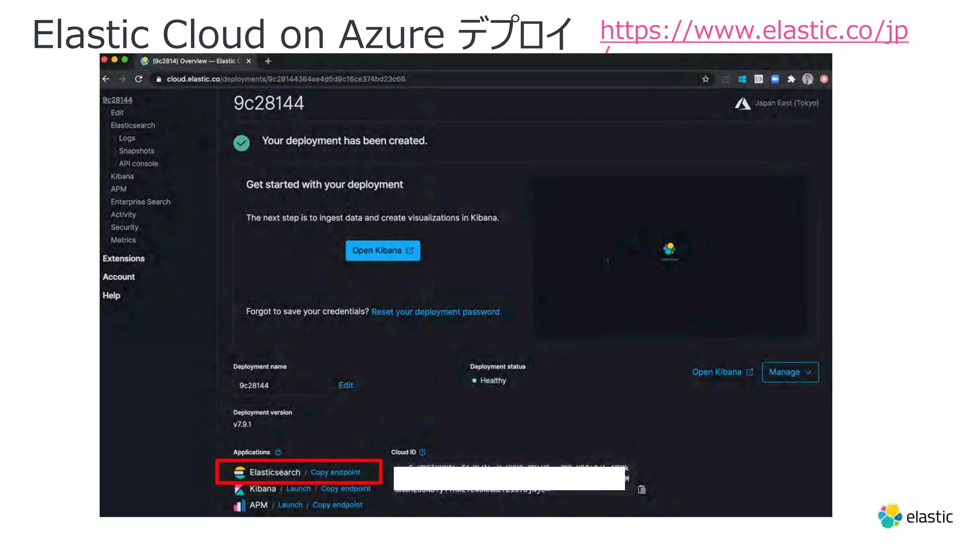
Task: Click the Japan East (Tokyo) region label
Action: click(787, 103)
